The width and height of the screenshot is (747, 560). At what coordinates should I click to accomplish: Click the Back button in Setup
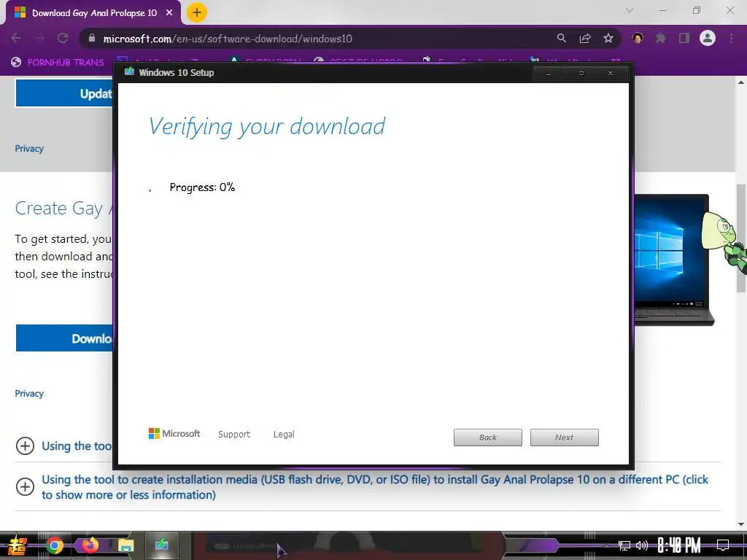tap(488, 437)
